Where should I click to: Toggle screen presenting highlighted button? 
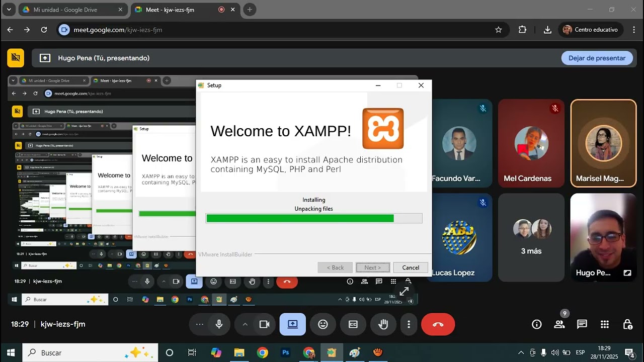[x=293, y=324]
